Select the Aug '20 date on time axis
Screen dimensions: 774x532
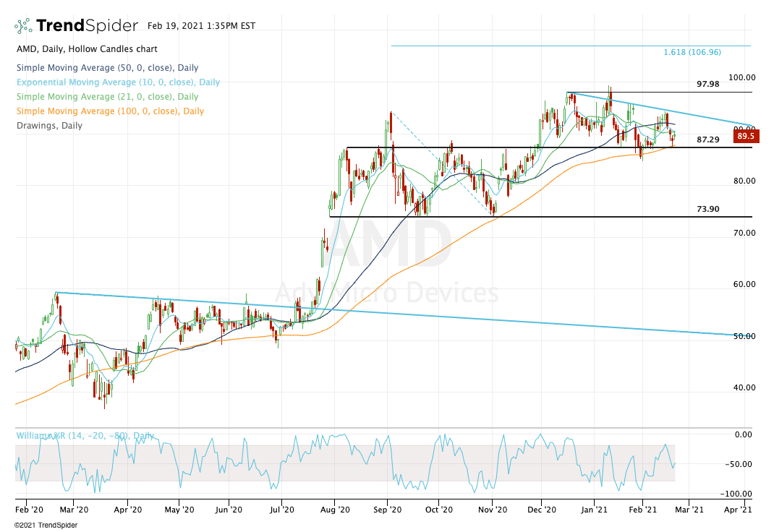[334, 510]
